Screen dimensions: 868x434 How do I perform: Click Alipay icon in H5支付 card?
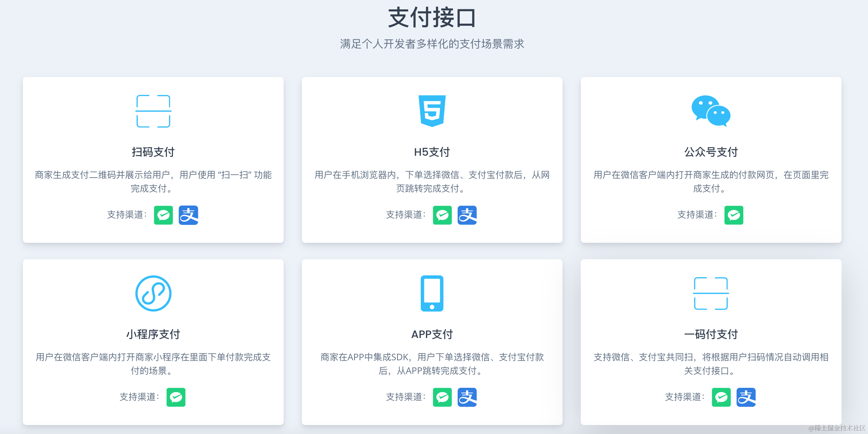(x=467, y=215)
